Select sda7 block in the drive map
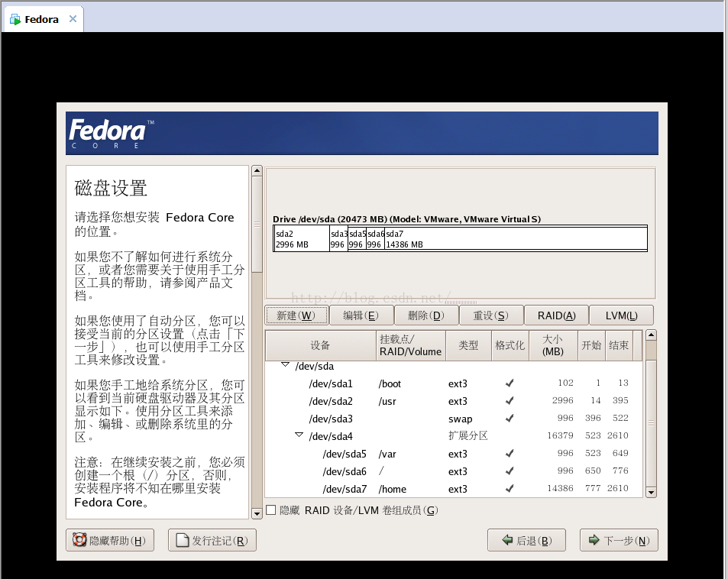Image resolution: width=728 pixels, height=579 pixels. click(x=516, y=238)
